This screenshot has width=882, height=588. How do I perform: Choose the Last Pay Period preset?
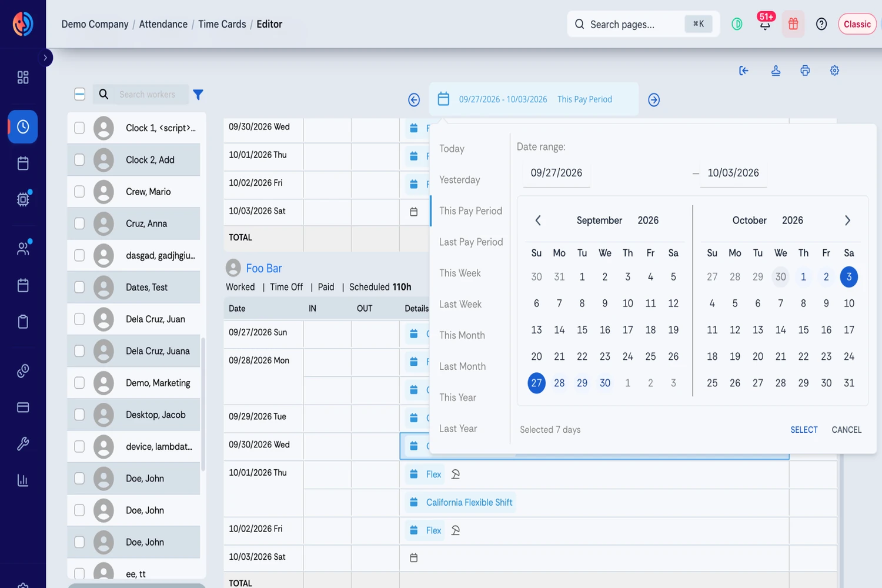pyautogui.click(x=471, y=242)
